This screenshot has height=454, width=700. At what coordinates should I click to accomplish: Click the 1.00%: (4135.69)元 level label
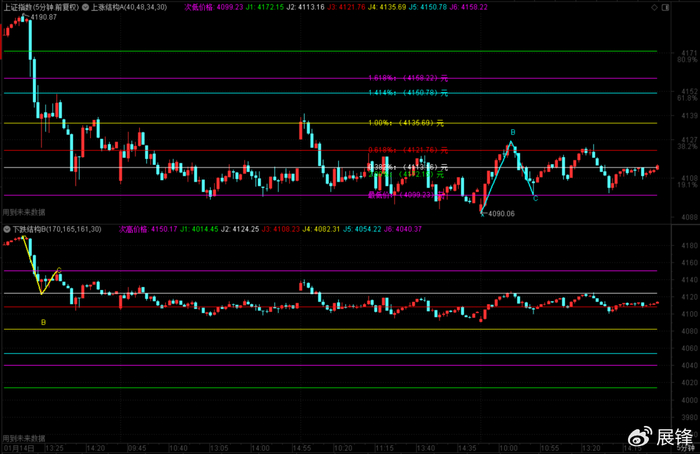(406, 123)
